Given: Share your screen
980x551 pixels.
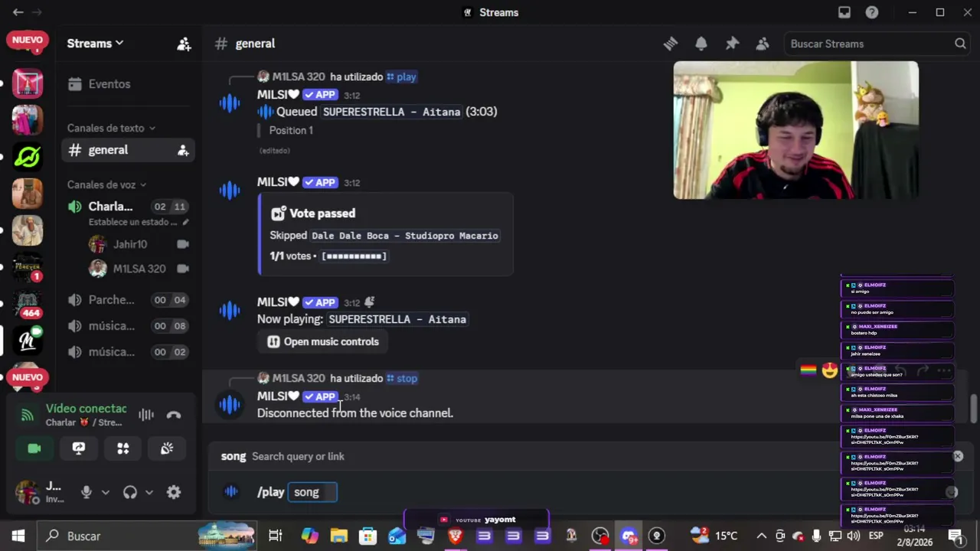Looking at the screenshot, I should [x=79, y=448].
